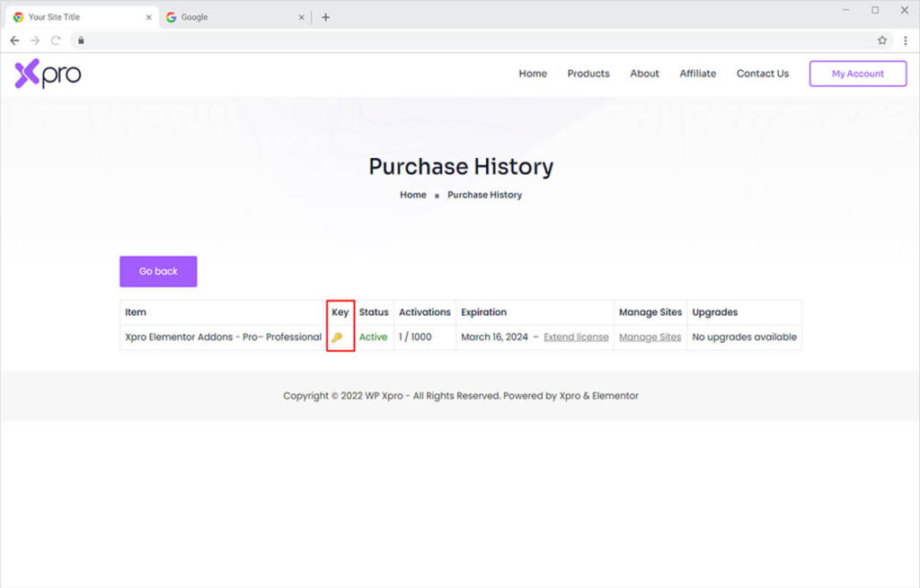The width and height of the screenshot is (920, 588).
Task: Open the Chrome three-dot menu
Action: (905, 40)
